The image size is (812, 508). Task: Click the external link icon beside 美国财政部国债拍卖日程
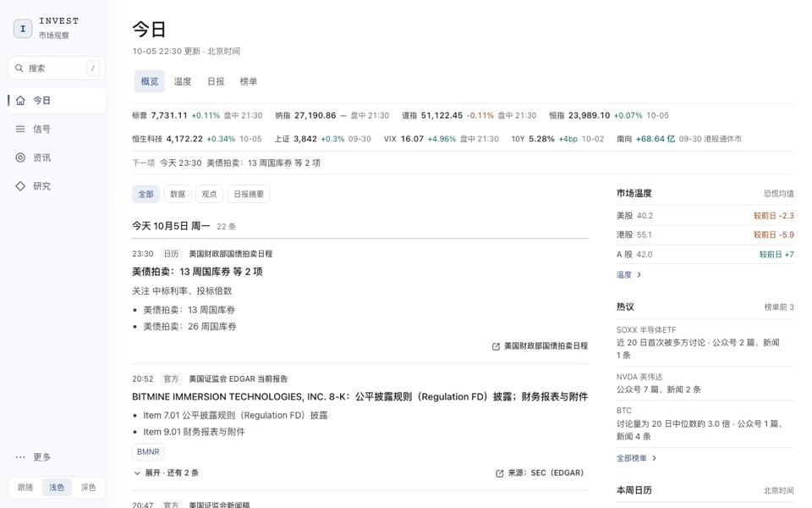[x=497, y=346]
